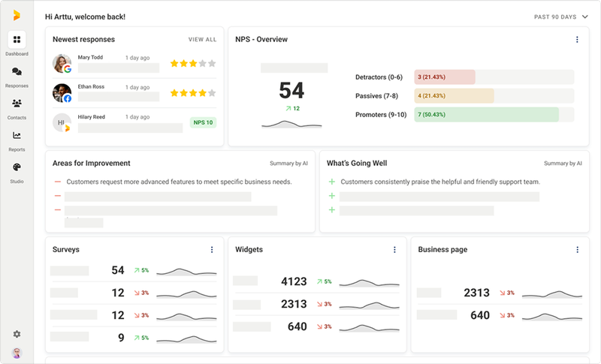601x364 pixels.
Task: Click Ethan Ross's four-star rating
Action: pyautogui.click(x=193, y=93)
